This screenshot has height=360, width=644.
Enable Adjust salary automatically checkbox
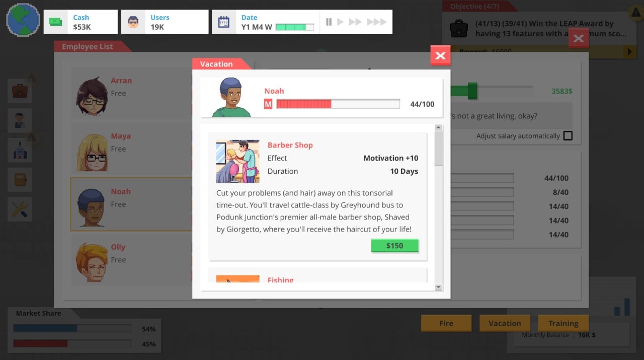(568, 136)
